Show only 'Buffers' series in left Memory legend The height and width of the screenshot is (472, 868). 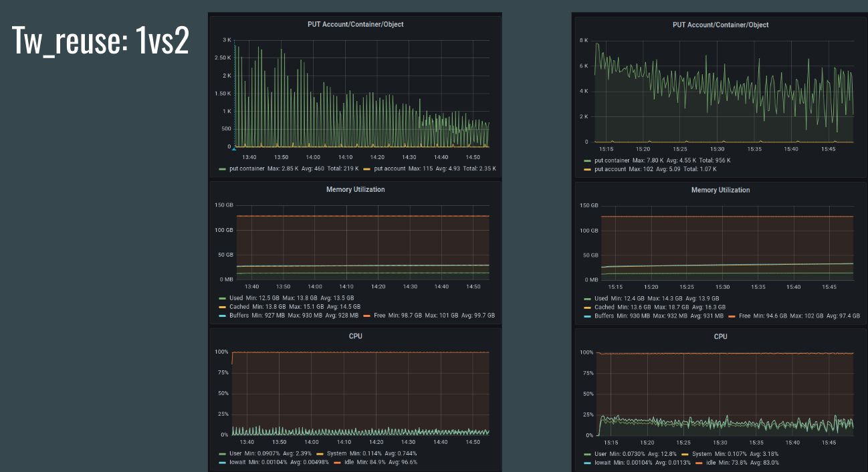[240, 315]
